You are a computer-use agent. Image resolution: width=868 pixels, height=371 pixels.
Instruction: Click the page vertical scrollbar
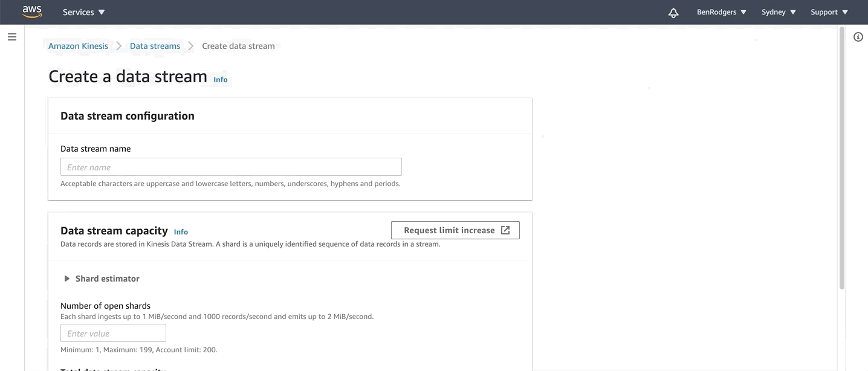point(842,160)
